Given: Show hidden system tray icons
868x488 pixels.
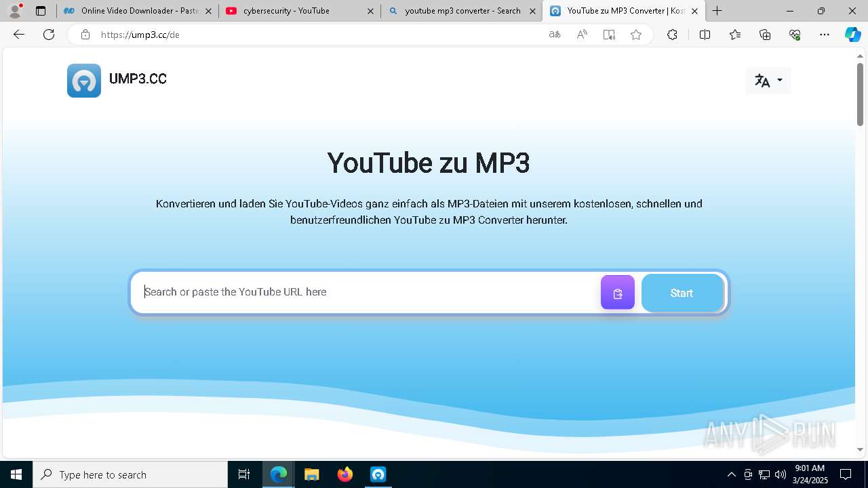Looking at the screenshot, I should 731,474.
